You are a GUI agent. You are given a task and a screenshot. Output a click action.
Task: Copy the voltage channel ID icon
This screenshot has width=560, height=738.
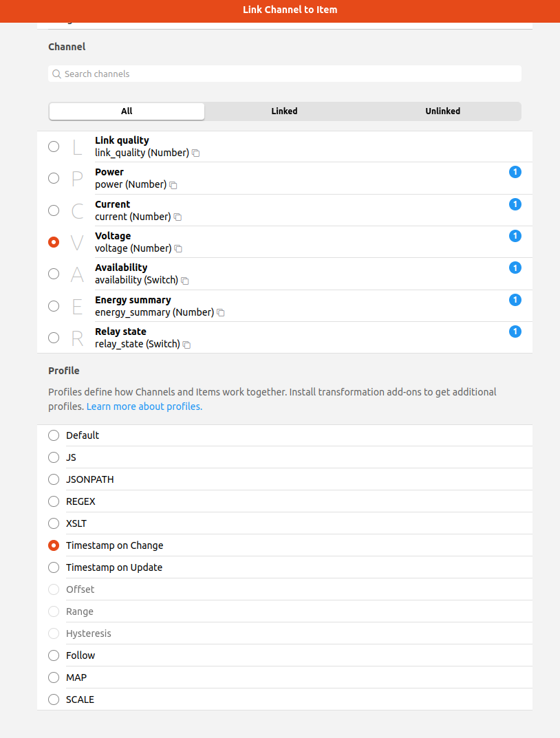click(x=178, y=249)
